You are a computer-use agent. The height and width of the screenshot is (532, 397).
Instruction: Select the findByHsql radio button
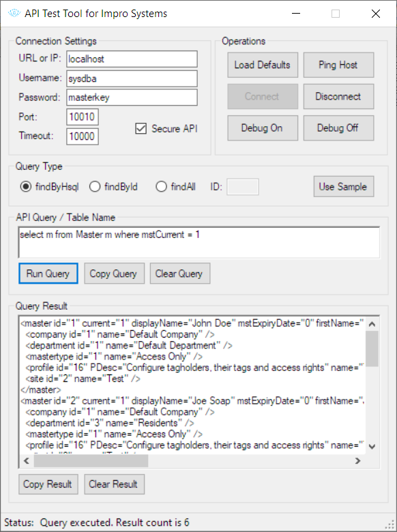[25, 187]
